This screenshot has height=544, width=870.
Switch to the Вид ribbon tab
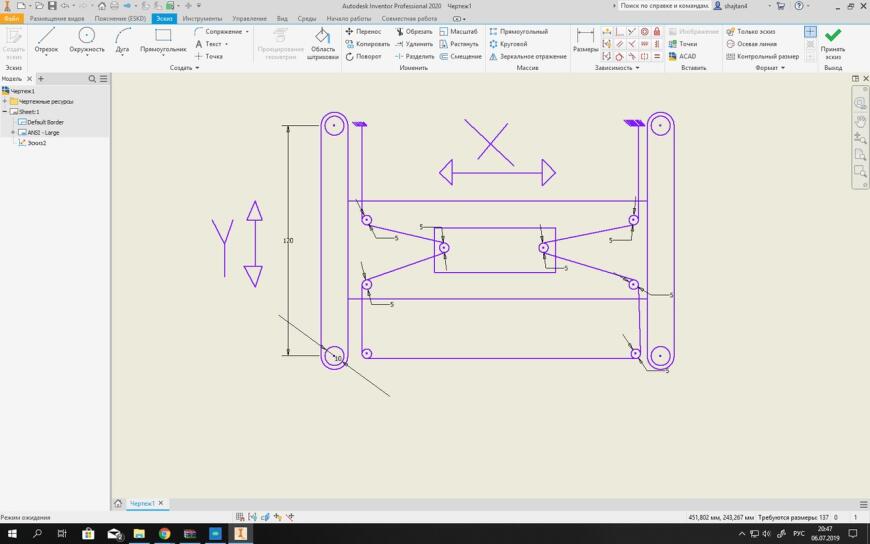pos(282,18)
